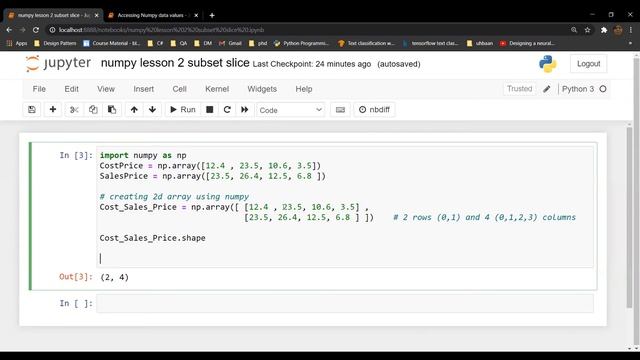Click the localhost address bar
This screenshot has width=640, height=360.
pos(306,30)
